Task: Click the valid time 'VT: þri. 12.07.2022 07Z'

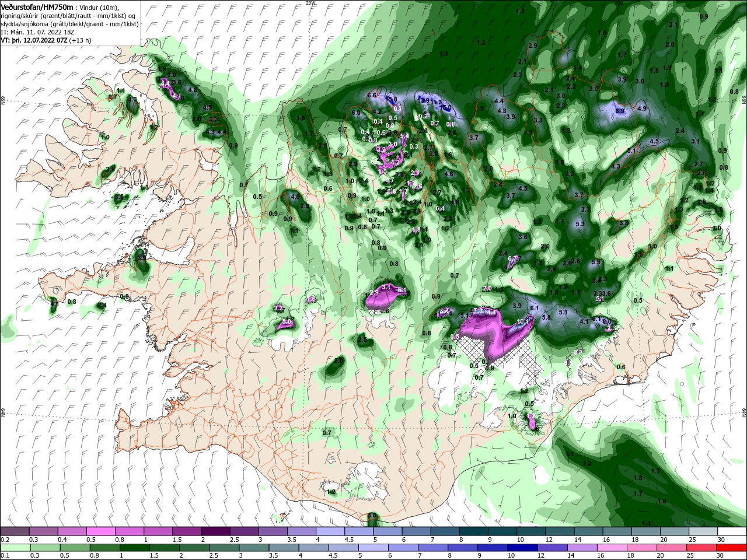Action: pos(34,41)
